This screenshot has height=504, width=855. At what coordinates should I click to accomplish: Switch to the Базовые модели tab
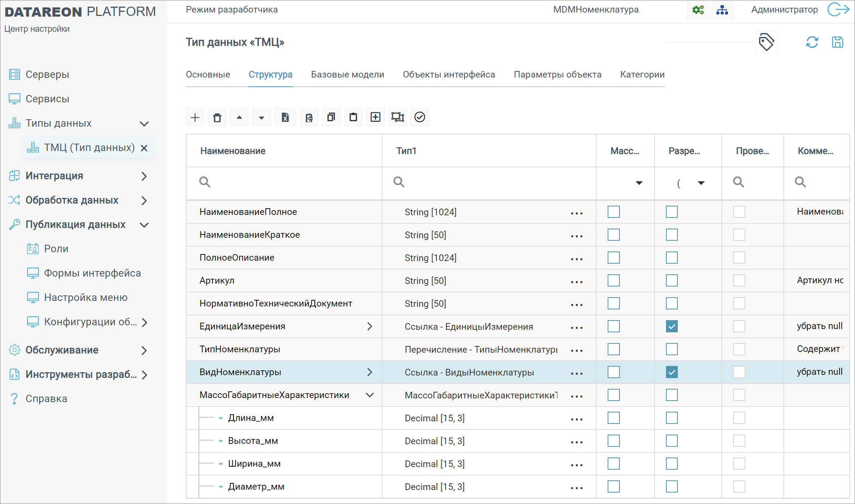347,75
